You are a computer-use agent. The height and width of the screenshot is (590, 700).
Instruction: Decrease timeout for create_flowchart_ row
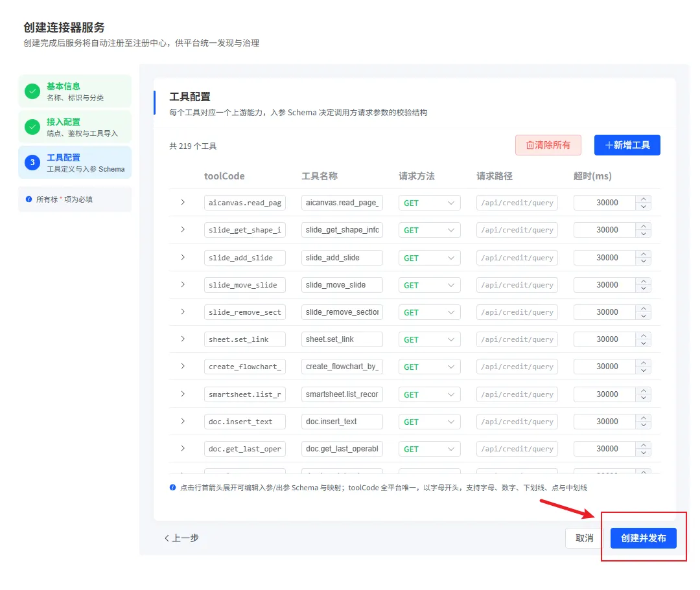pyautogui.click(x=644, y=370)
